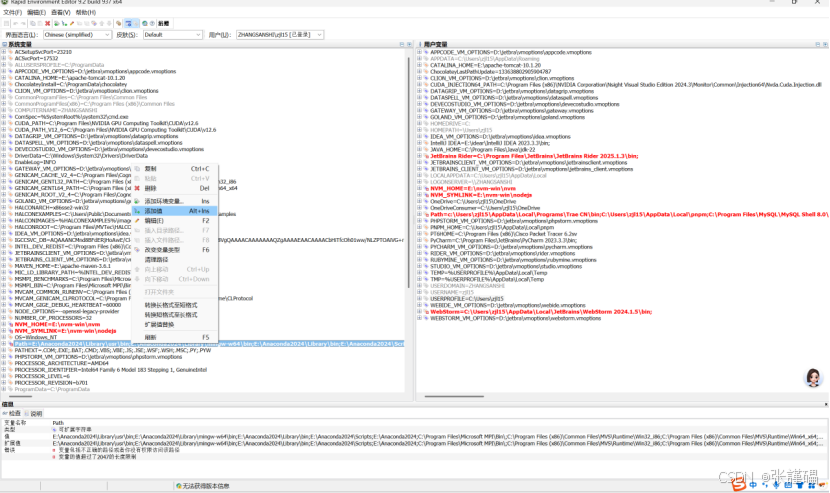
Task: Click the globe update-check toolbar icon
Action: [145, 23]
